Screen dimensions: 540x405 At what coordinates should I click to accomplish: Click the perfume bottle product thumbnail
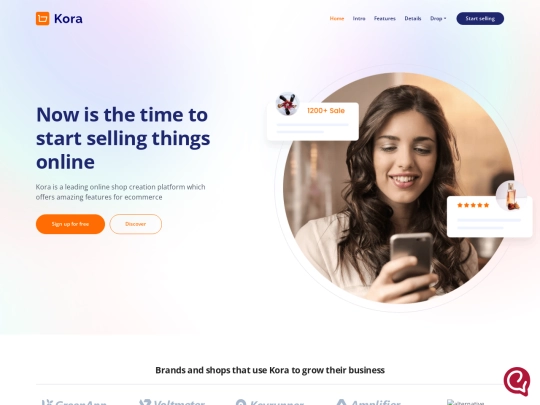point(511,196)
